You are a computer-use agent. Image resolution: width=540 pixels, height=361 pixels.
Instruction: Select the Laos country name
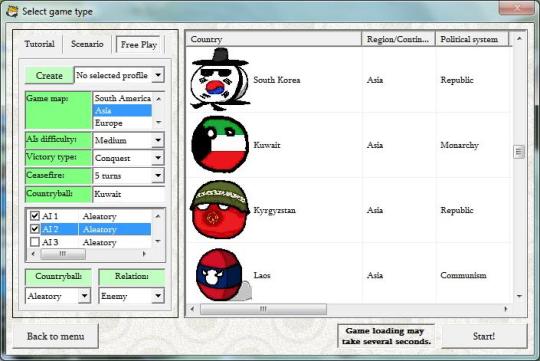pos(262,275)
